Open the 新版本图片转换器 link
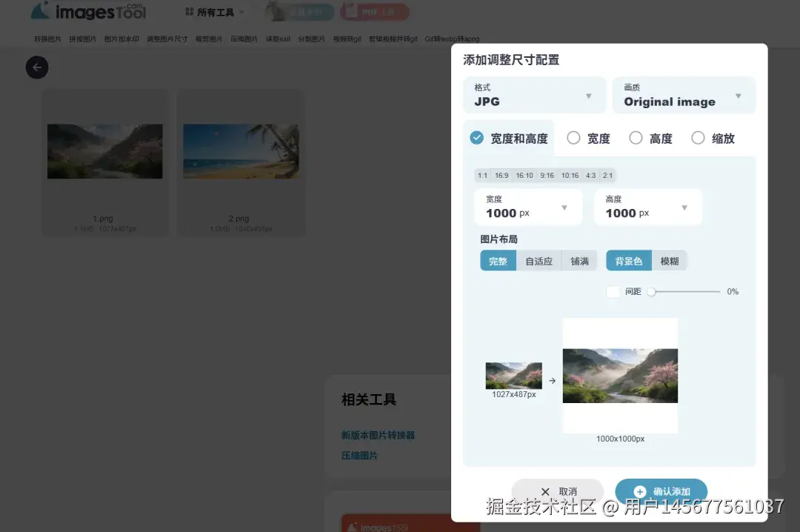The height and width of the screenshot is (532, 800). click(378, 436)
